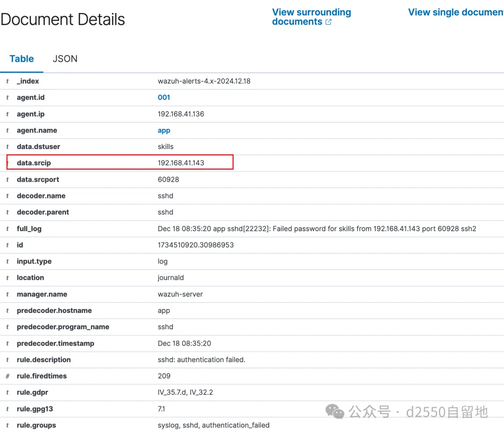Click the type icon beside decoder.name
The width and height of the screenshot is (504, 432).
[x=7, y=196]
